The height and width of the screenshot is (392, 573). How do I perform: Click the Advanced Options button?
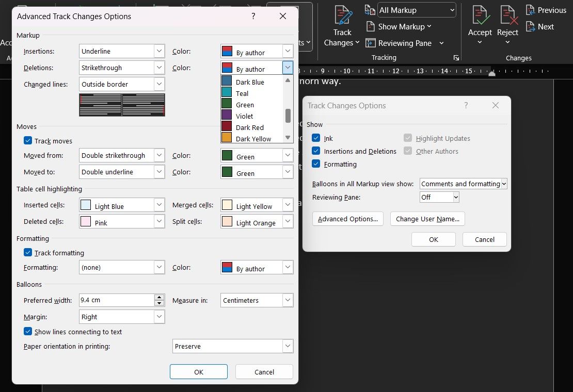[347, 219]
